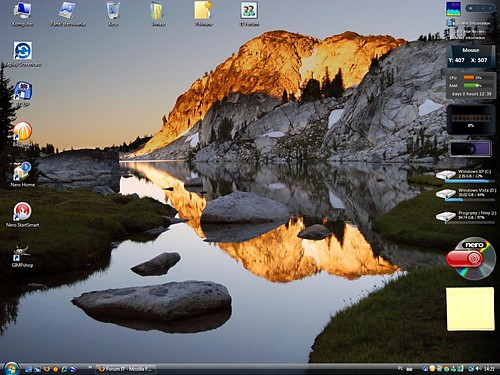The width and height of the screenshot is (500, 375).
Task: Click the Show Desktop quick launch icon
Action: (x=28, y=369)
